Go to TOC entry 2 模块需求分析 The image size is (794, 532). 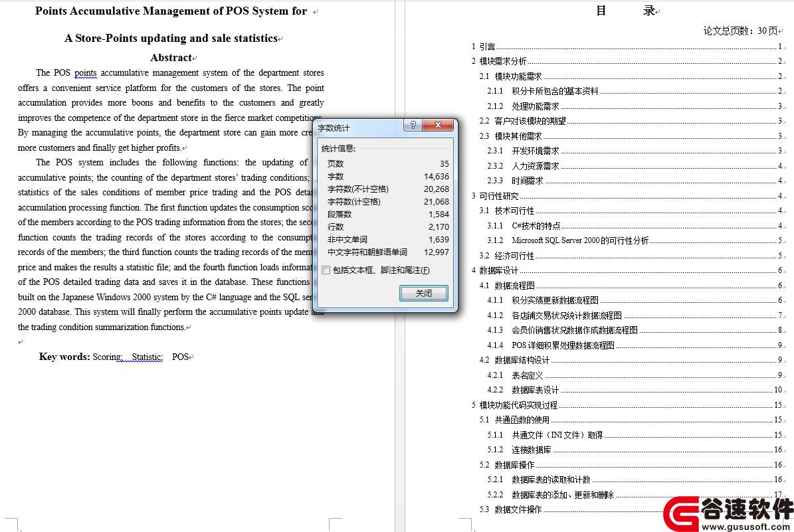point(627,61)
